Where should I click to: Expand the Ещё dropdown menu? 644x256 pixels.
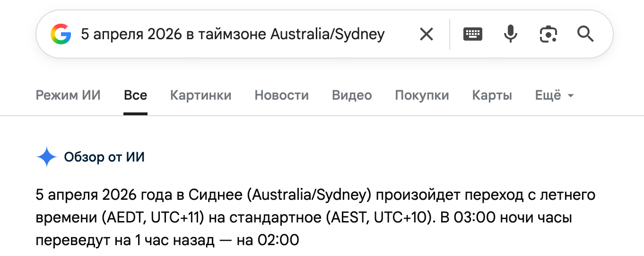click(x=554, y=95)
